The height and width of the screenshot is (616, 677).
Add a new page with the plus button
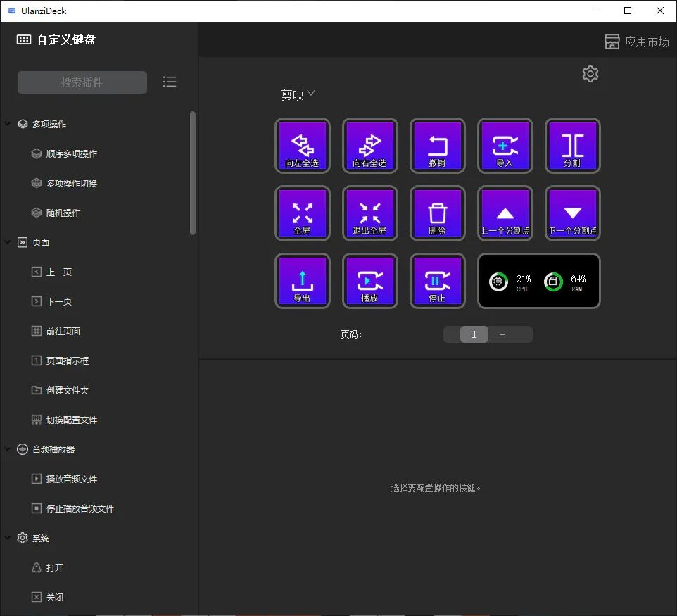pyautogui.click(x=502, y=334)
